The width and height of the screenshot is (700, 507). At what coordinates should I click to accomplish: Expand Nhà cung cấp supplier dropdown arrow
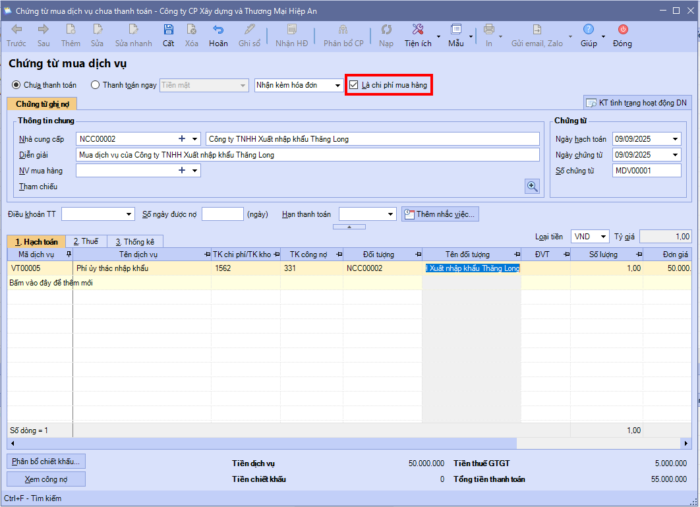point(195,139)
